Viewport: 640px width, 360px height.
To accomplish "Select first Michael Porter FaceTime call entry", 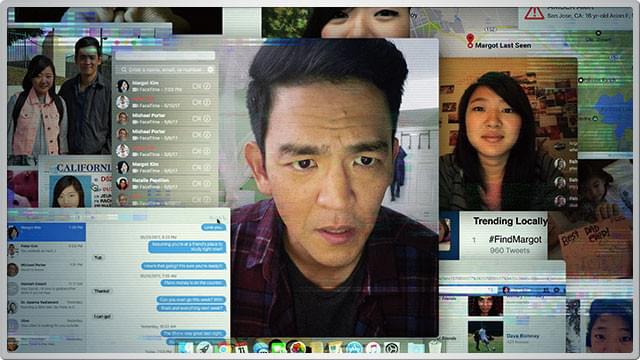I will coord(165,118).
